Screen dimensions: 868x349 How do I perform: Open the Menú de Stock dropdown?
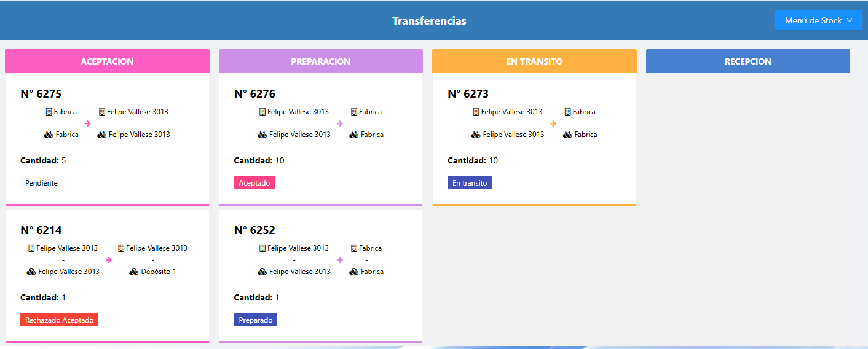pos(818,20)
